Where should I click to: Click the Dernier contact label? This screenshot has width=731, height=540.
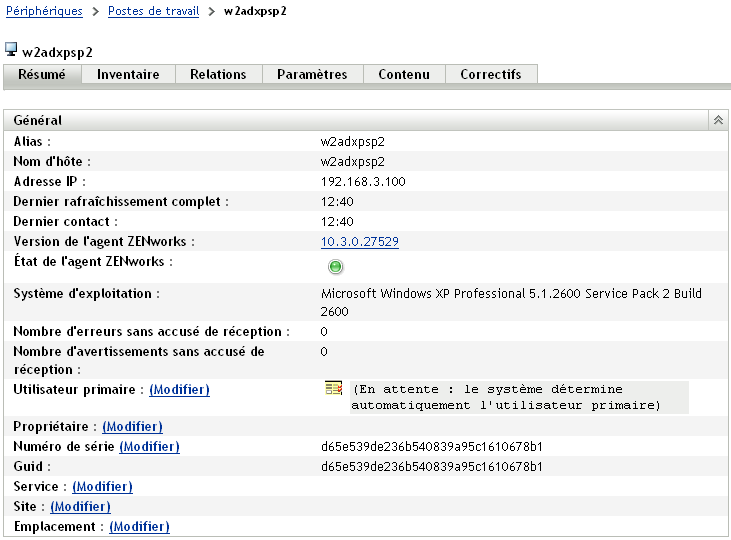pos(65,222)
